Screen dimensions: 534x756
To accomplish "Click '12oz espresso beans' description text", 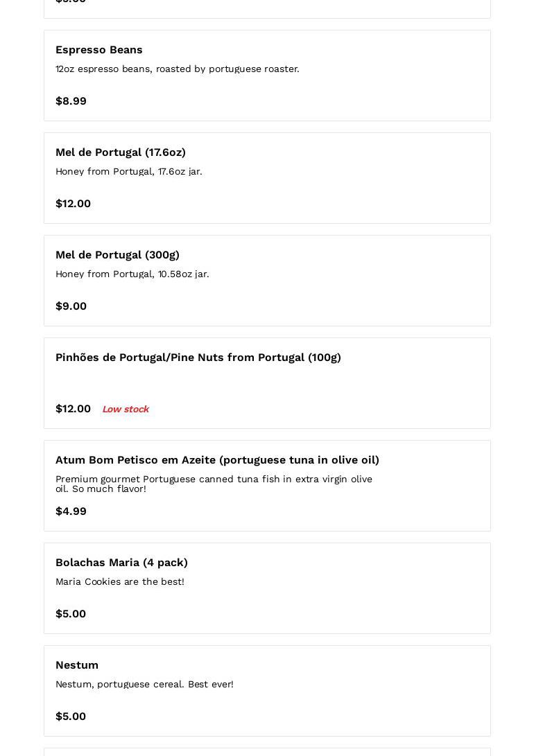I will [x=177, y=69].
